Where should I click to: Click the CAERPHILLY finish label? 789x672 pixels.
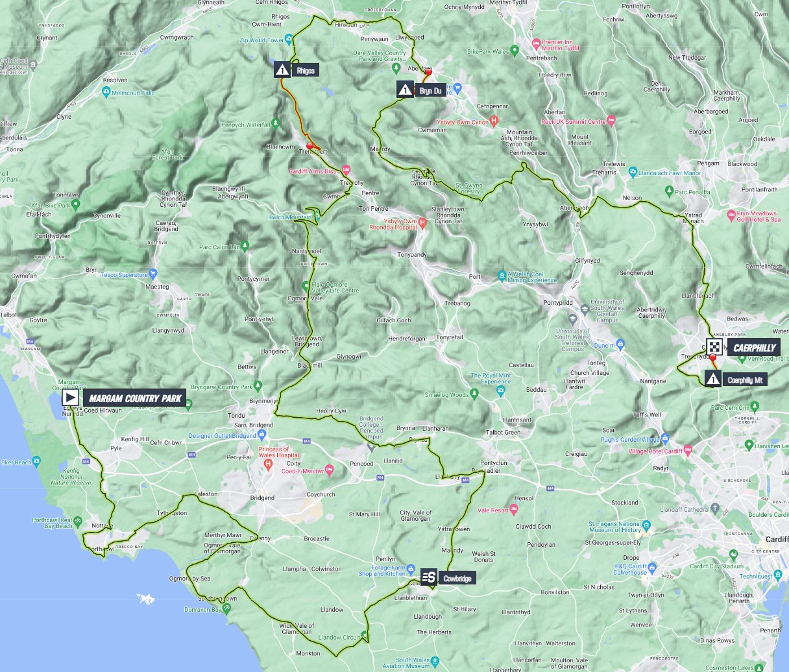753,347
